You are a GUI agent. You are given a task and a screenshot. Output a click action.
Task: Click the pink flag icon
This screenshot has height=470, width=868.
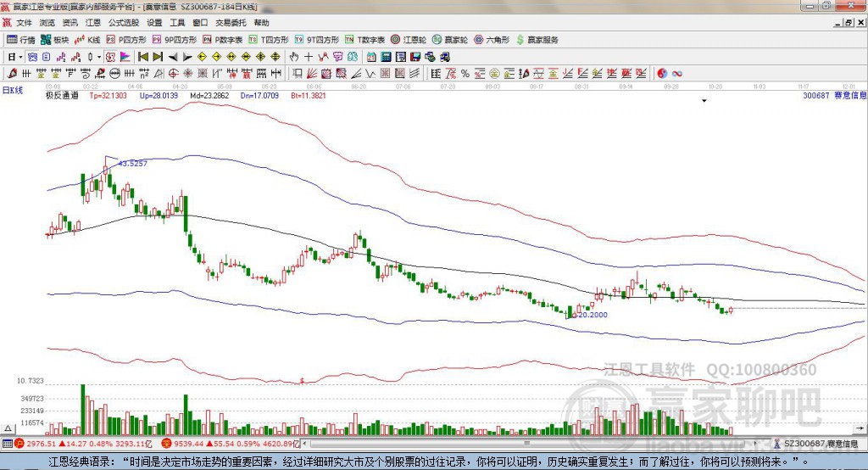coord(125,57)
